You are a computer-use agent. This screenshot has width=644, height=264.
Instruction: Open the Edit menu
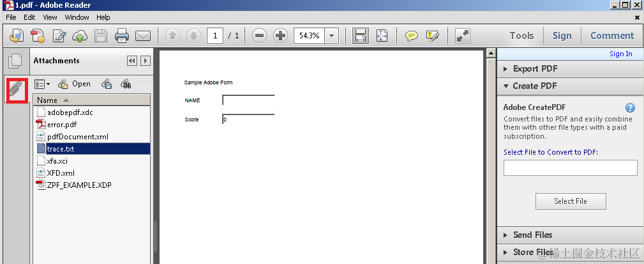[x=29, y=17]
